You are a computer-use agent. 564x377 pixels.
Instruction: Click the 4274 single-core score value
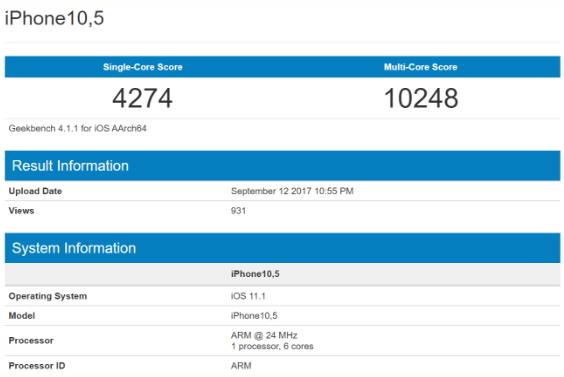point(142,98)
